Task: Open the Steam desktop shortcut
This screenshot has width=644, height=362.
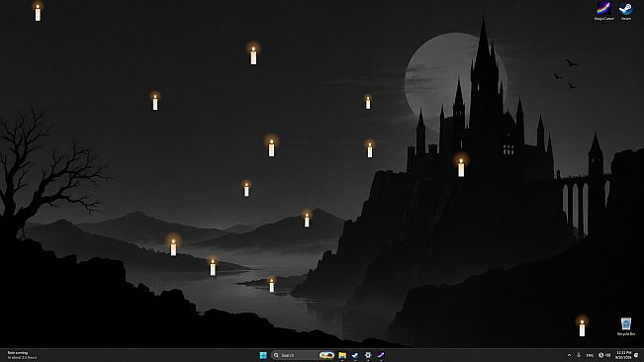Action: 626,11
